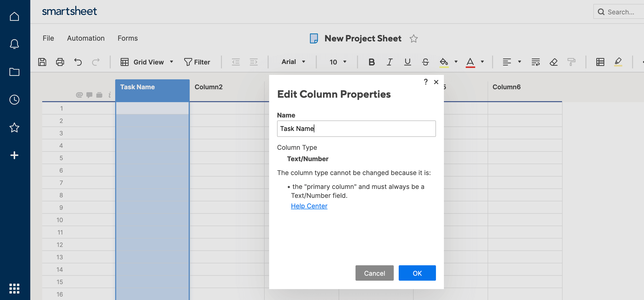This screenshot has width=644, height=300.
Task: Click the Print icon in toolbar
Action: (x=60, y=62)
